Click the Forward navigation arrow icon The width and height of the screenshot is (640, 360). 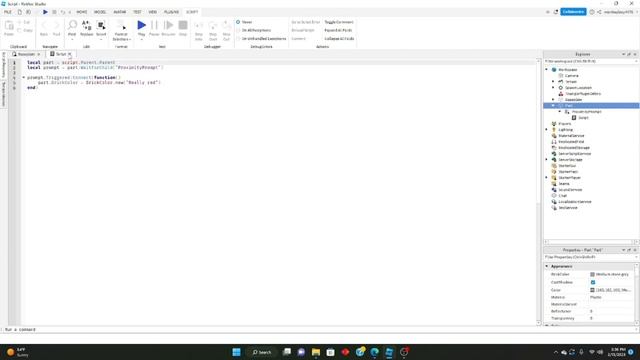(56, 26)
